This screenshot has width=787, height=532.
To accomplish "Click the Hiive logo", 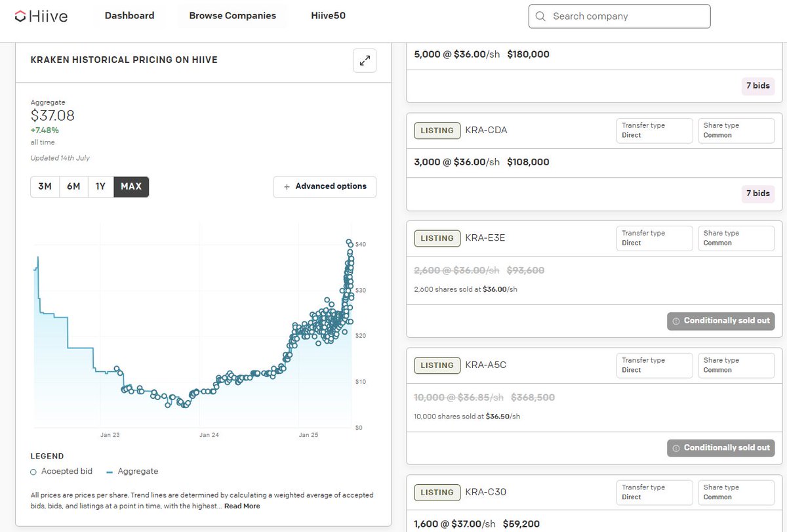I will pos(41,16).
